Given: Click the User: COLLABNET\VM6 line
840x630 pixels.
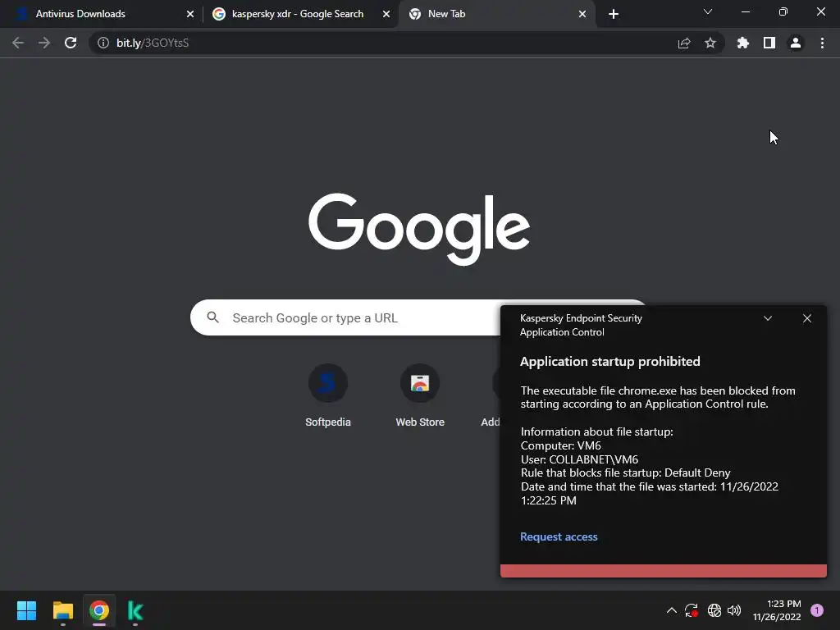Looking at the screenshot, I should [579, 459].
